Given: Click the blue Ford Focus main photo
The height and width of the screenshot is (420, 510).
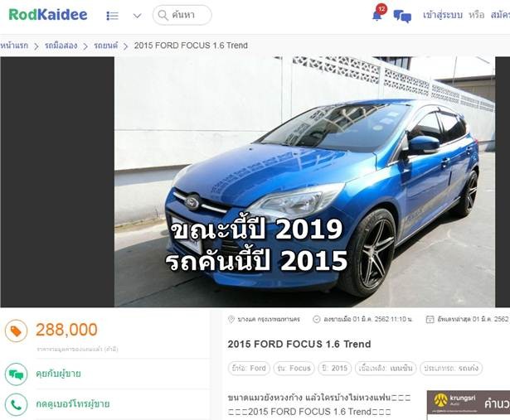Looking at the screenshot, I should (305, 182).
